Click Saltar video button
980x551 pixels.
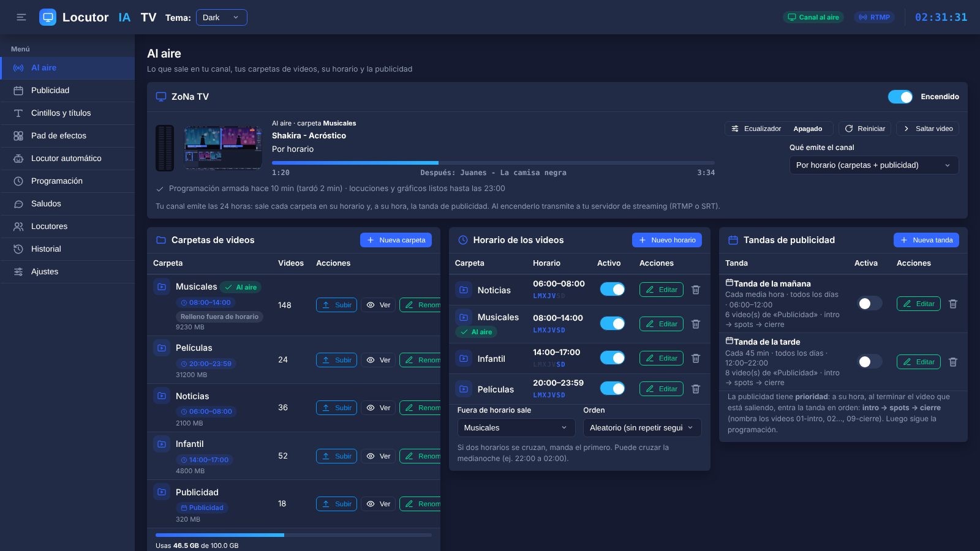927,129
